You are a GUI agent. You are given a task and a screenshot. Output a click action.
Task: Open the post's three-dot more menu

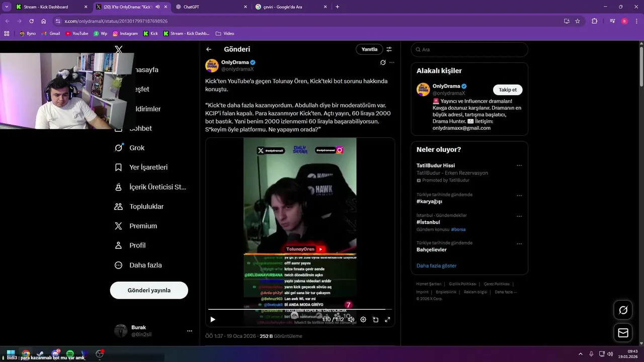(x=392, y=62)
